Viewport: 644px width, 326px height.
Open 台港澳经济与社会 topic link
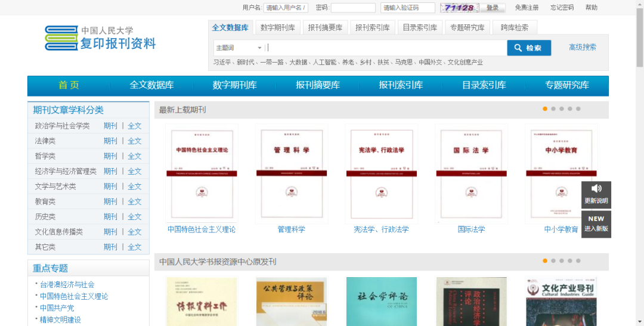(67, 284)
